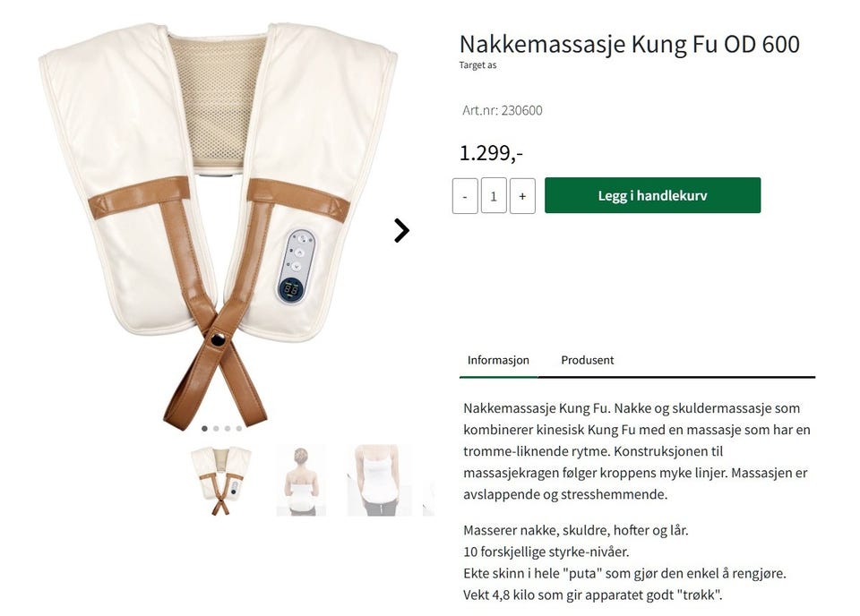The height and width of the screenshot is (616, 860).
Task: Open the Produsent tab
Action: pos(588,360)
